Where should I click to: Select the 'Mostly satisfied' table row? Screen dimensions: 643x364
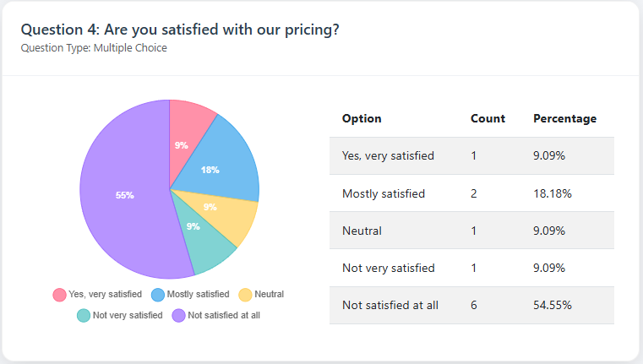click(x=471, y=193)
